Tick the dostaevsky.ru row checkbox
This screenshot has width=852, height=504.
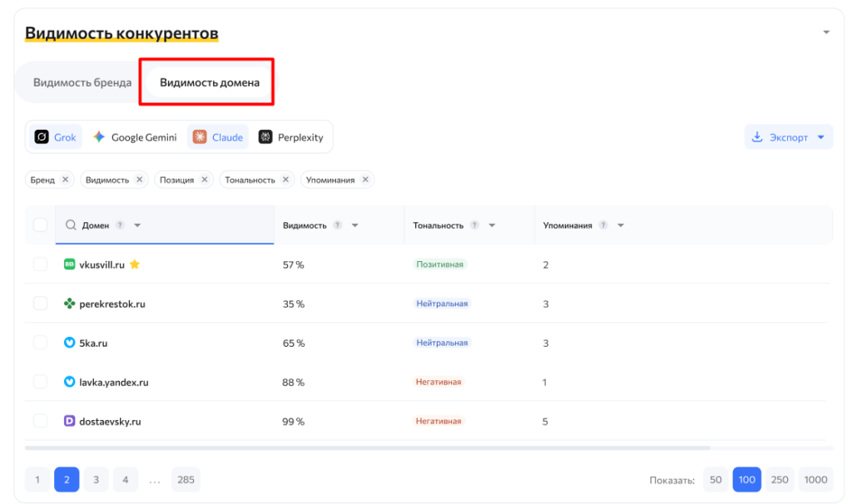pyautogui.click(x=40, y=422)
